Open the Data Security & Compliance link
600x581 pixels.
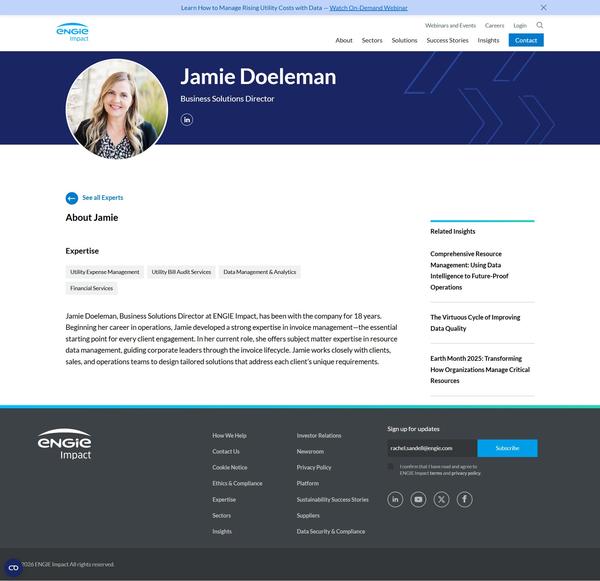[331, 532]
